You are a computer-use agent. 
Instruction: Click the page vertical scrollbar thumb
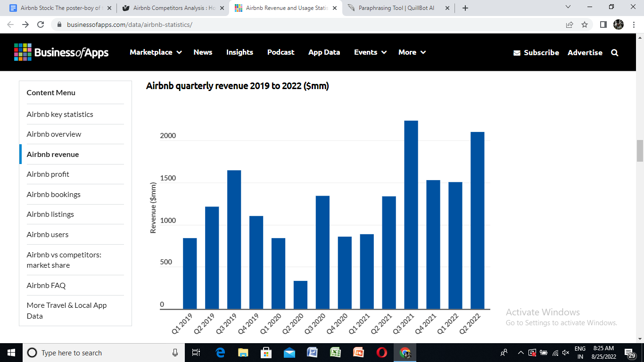coord(640,151)
